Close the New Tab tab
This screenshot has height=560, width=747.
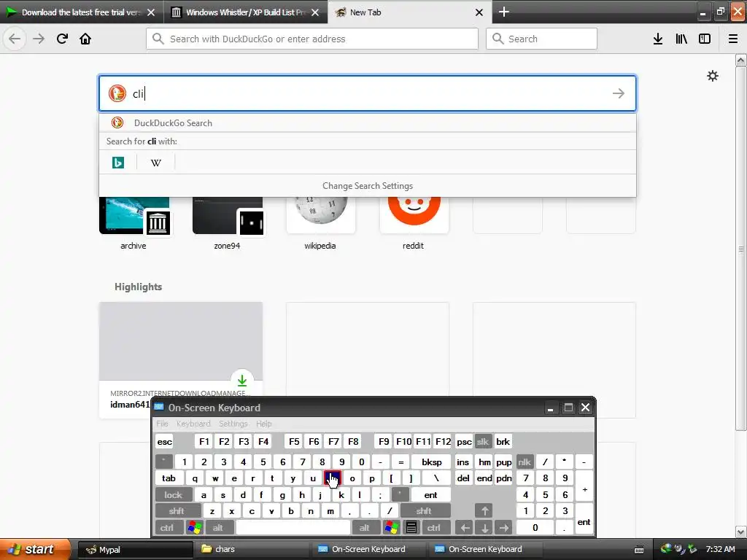pos(479,12)
